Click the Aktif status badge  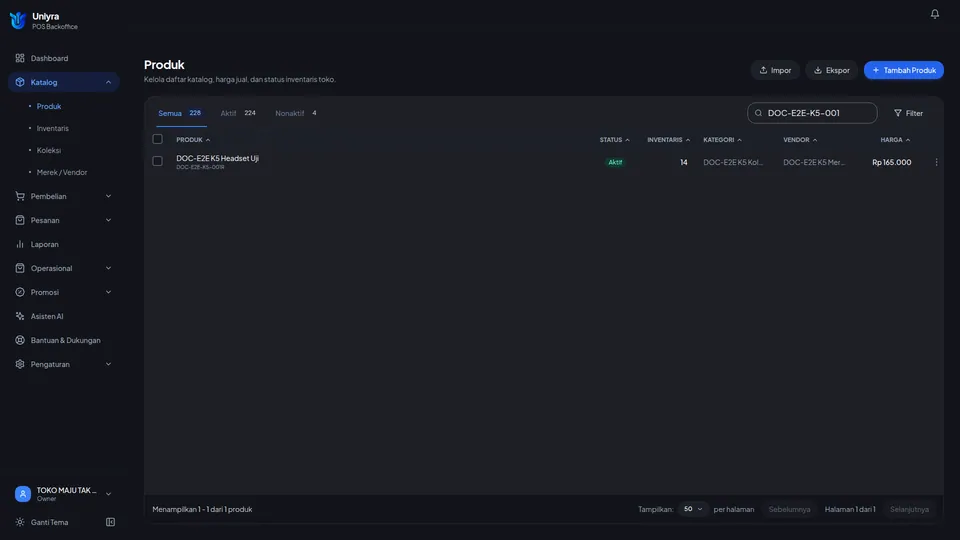point(615,162)
